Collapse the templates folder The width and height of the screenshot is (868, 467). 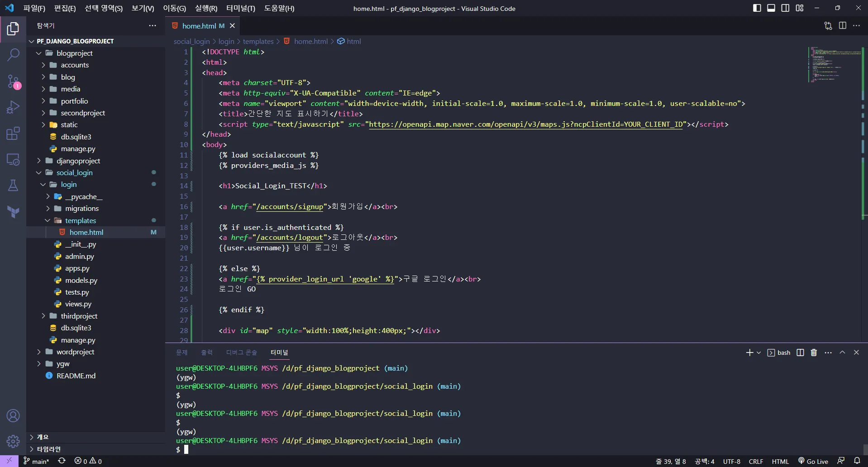pos(80,221)
